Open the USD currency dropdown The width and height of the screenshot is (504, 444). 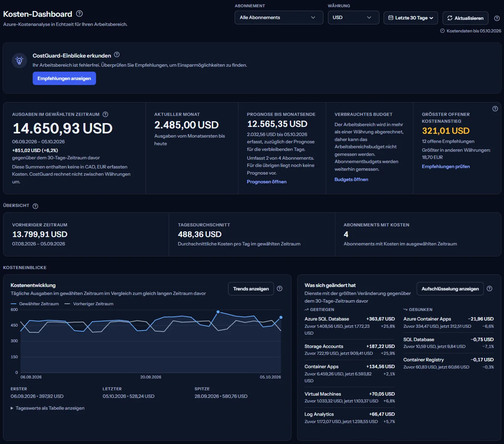click(354, 18)
